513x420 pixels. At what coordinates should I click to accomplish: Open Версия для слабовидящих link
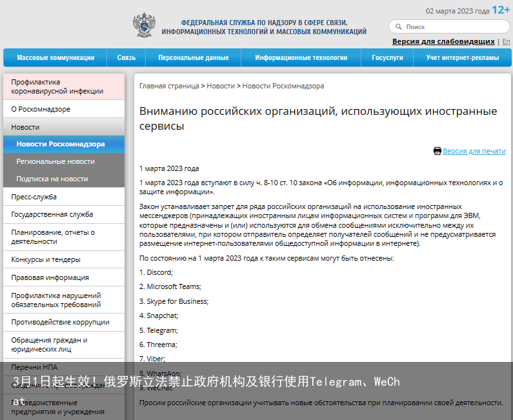pos(443,41)
